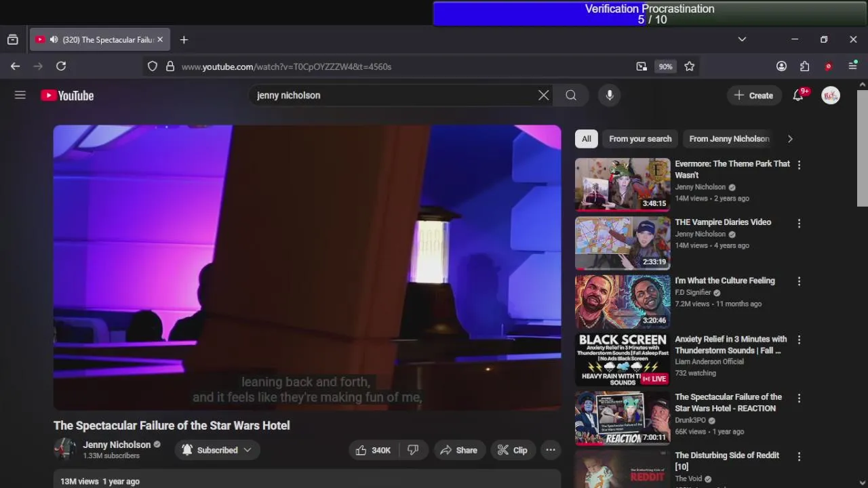Open options for The Disturbing Side of Reddit
Screen dimensions: 868x488
pyautogui.click(x=799, y=457)
